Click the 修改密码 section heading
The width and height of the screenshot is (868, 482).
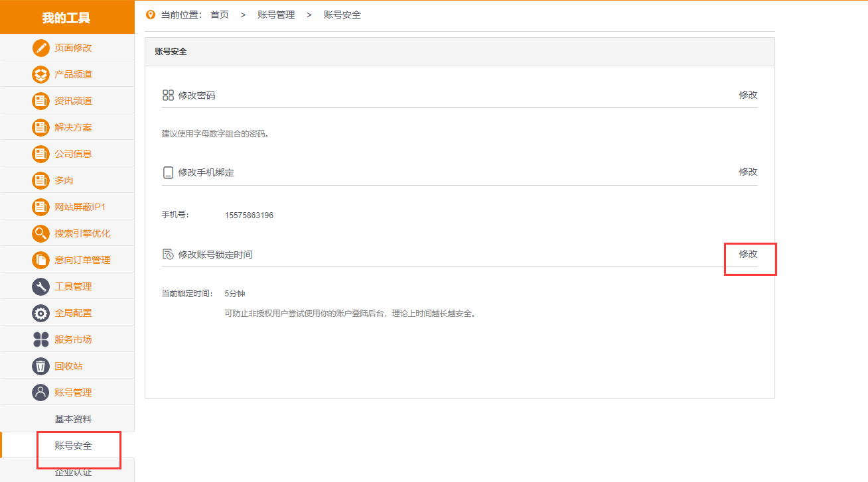(196, 95)
